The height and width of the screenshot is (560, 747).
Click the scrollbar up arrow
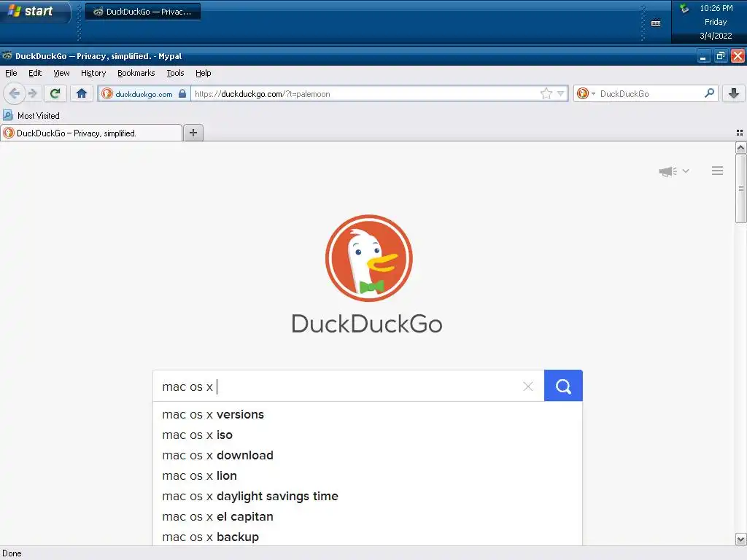pyautogui.click(x=740, y=148)
